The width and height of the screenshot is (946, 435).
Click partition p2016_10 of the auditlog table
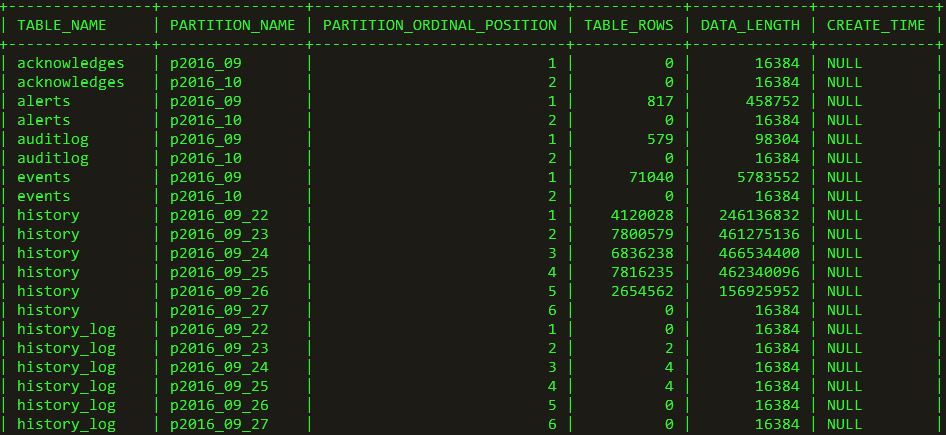point(206,158)
